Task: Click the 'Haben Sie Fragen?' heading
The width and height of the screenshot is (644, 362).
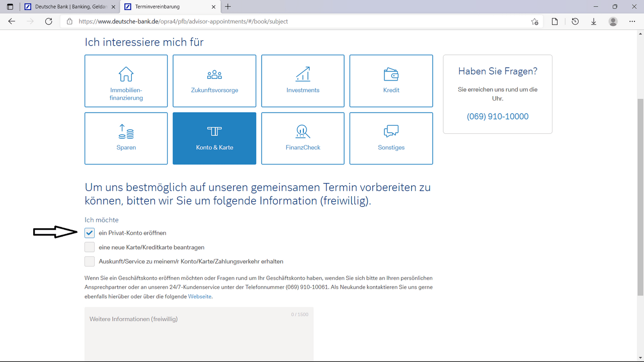Action: coord(498,71)
